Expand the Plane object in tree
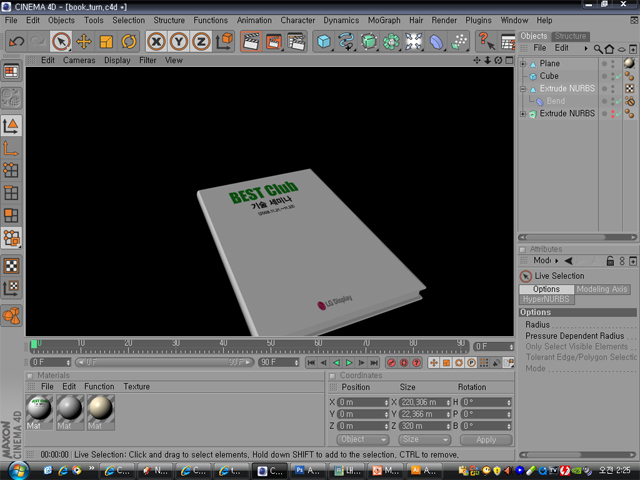The width and height of the screenshot is (640, 480). point(523,64)
